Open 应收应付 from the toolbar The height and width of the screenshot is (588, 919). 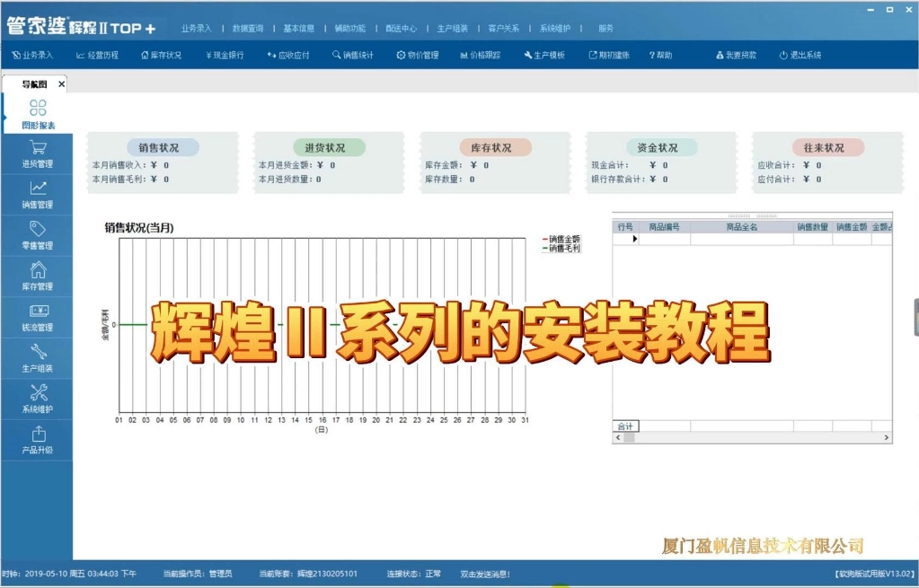288,55
